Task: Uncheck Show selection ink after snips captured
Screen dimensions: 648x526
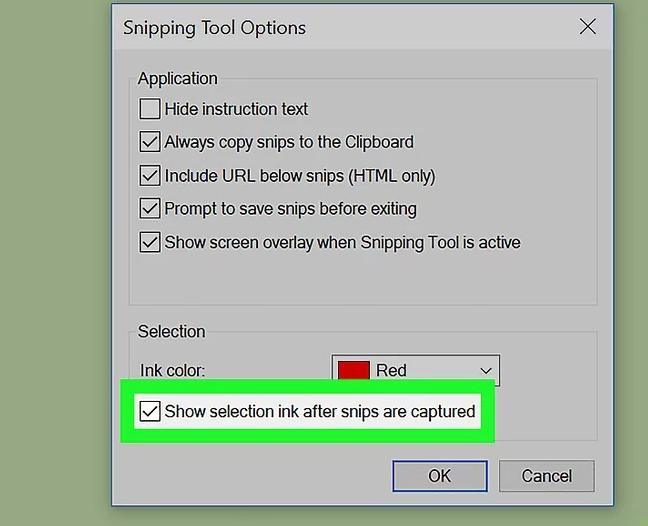Action: [150, 411]
